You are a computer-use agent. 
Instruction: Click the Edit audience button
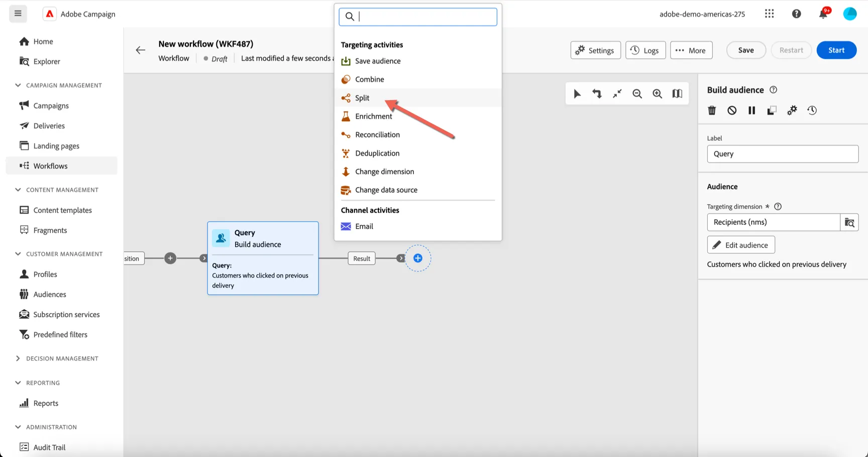[x=741, y=245]
